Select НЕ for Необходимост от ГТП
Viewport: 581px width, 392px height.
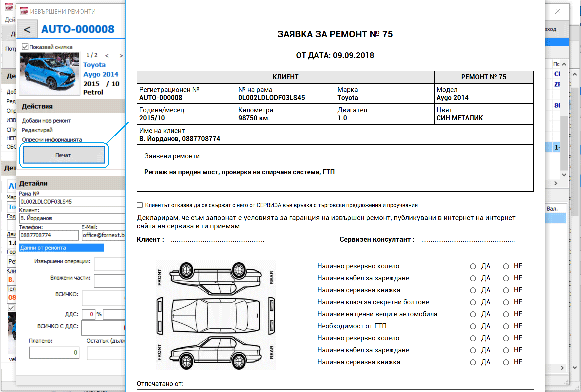tap(506, 326)
